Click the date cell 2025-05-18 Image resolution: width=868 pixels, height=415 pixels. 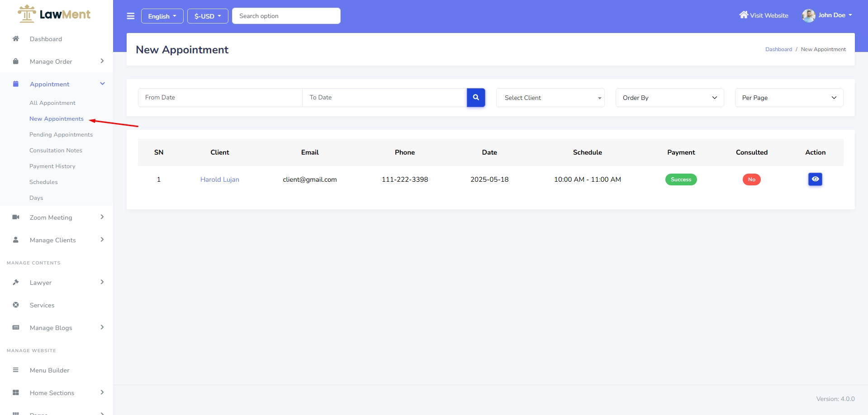click(x=489, y=179)
